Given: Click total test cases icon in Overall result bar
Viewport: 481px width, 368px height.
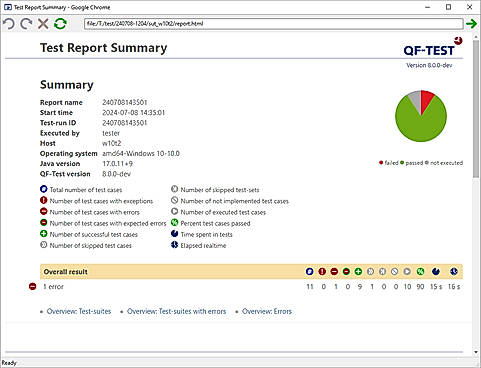Looking at the screenshot, I should point(310,271).
